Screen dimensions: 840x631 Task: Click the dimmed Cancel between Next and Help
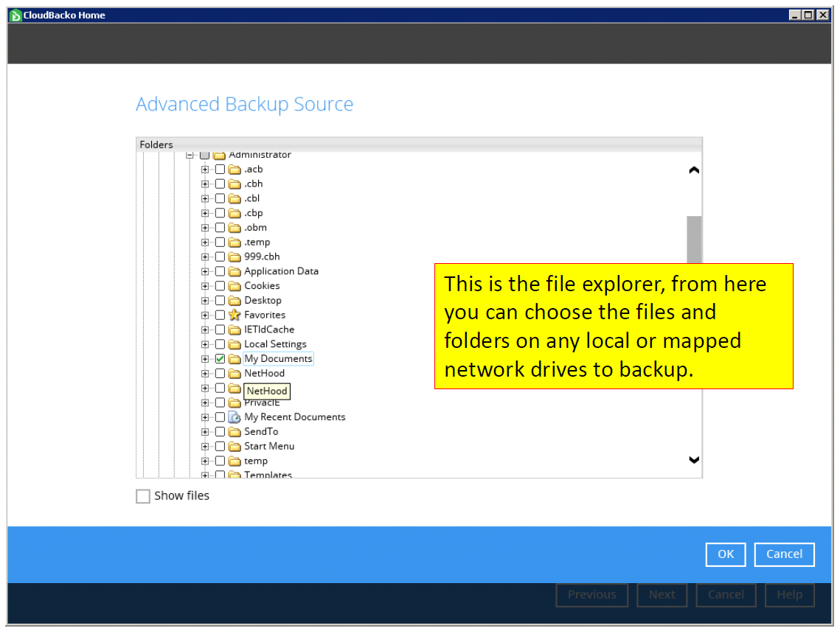point(726,595)
